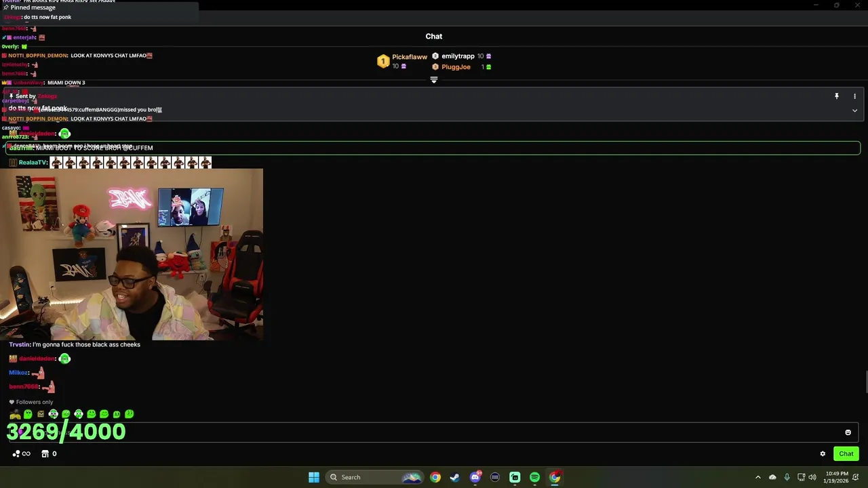Open the chat settings gear

[x=823, y=454]
